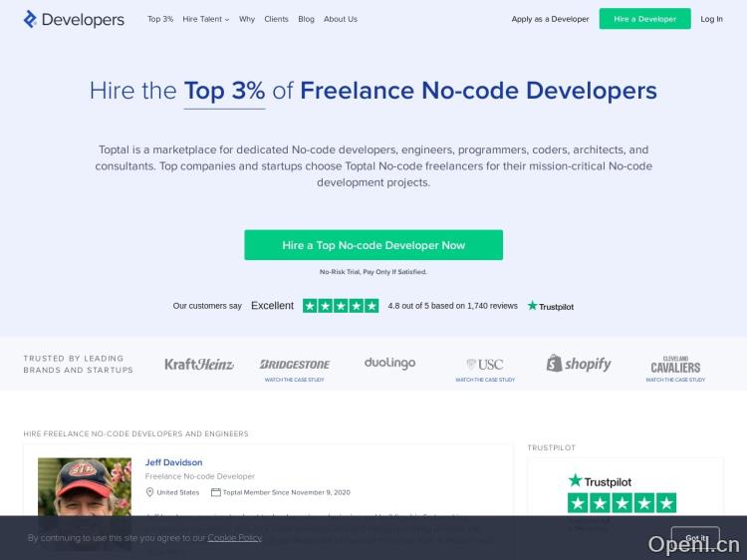Click the USC logo
Image resolution: width=747 pixels, height=560 pixels.
(x=485, y=365)
